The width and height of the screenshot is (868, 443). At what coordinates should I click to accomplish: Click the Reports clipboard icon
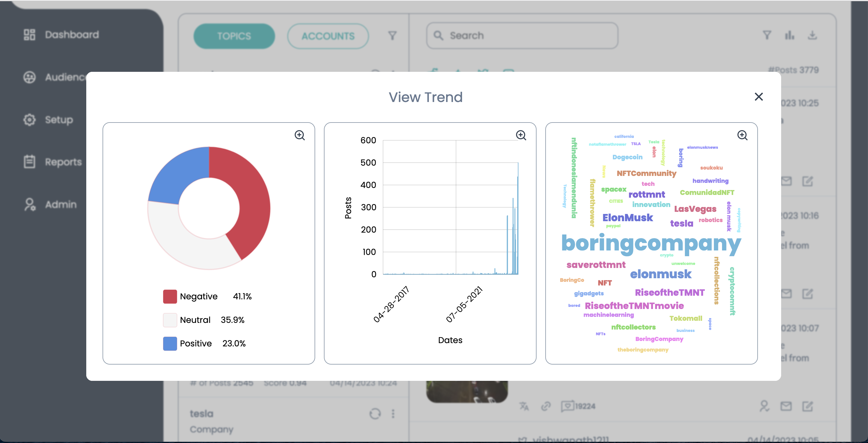pyautogui.click(x=29, y=162)
